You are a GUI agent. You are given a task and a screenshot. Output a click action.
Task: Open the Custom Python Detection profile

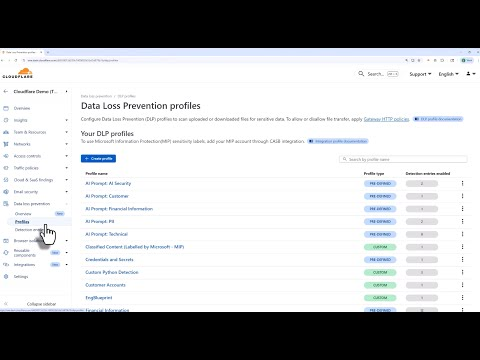[x=112, y=272]
